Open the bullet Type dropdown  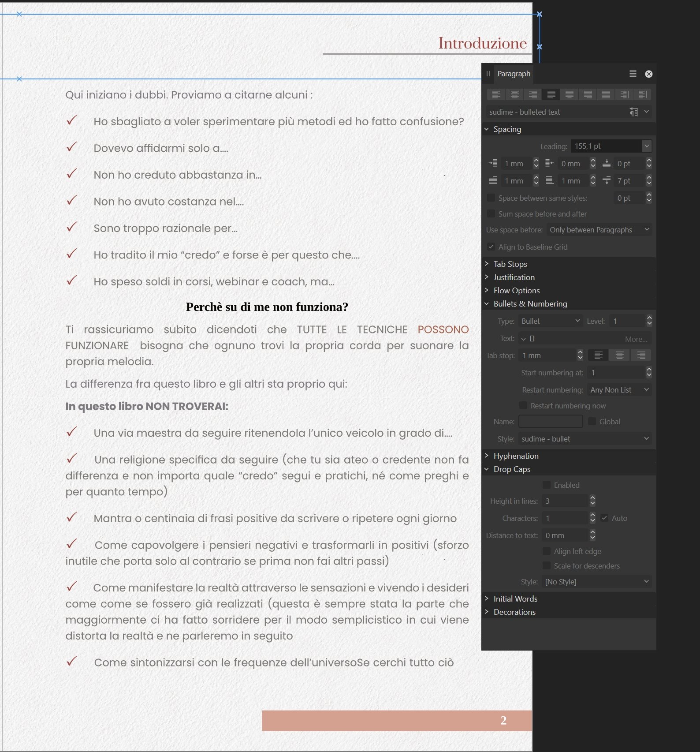(x=551, y=321)
